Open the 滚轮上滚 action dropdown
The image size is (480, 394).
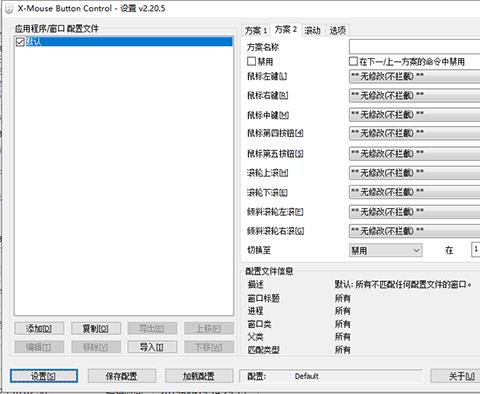click(x=414, y=173)
